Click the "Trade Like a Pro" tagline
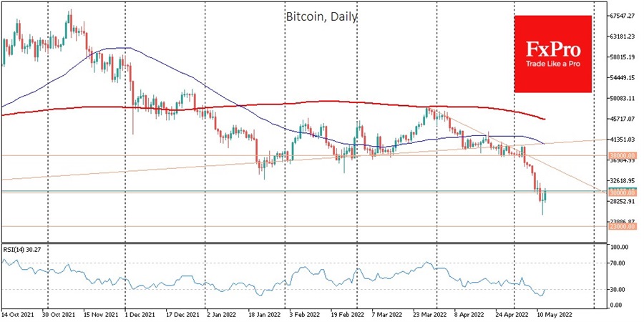Screen dimensions: 644x322 [552, 64]
